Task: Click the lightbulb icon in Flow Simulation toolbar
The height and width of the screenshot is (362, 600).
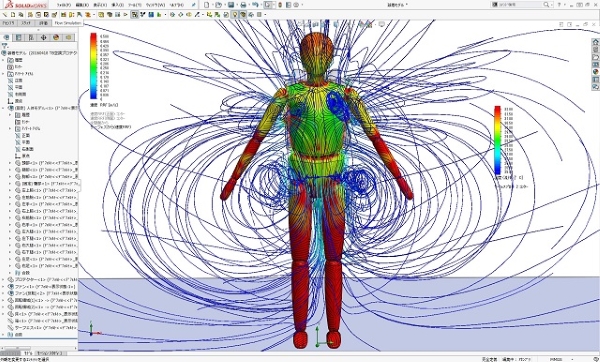Action: [x=235, y=15]
